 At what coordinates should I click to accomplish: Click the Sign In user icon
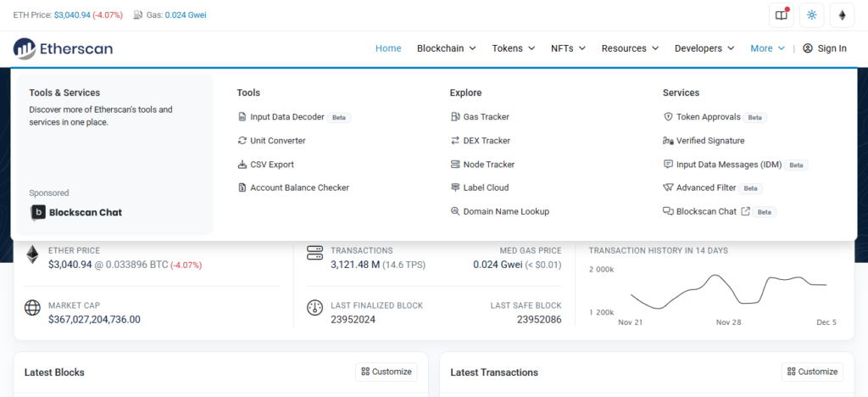click(808, 48)
